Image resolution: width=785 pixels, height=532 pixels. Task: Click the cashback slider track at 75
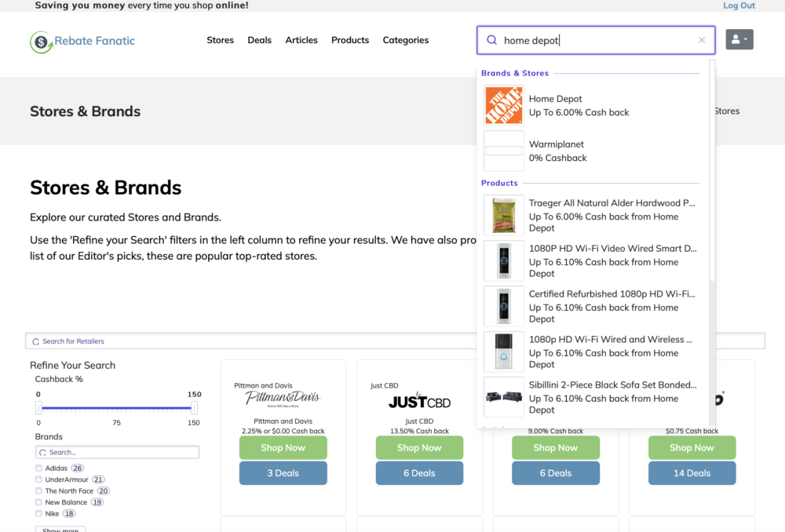117,408
